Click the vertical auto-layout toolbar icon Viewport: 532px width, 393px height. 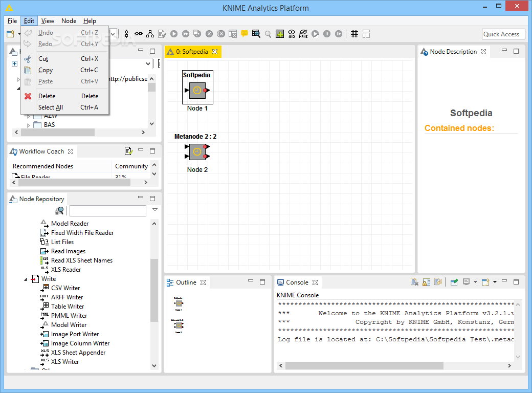[x=126, y=34]
